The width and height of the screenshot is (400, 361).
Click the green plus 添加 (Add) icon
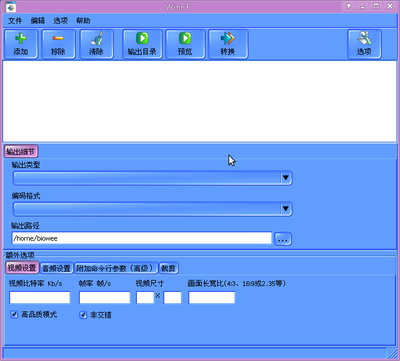coord(21,38)
